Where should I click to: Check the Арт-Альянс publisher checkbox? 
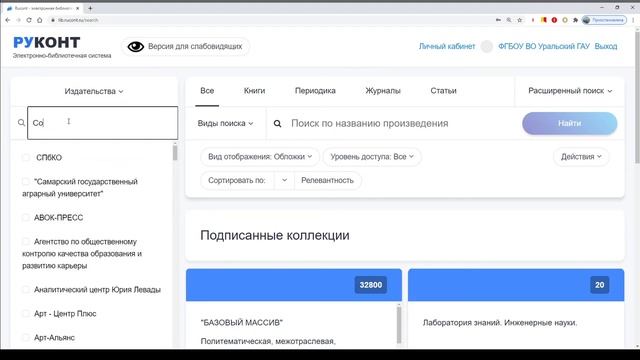[26, 338]
